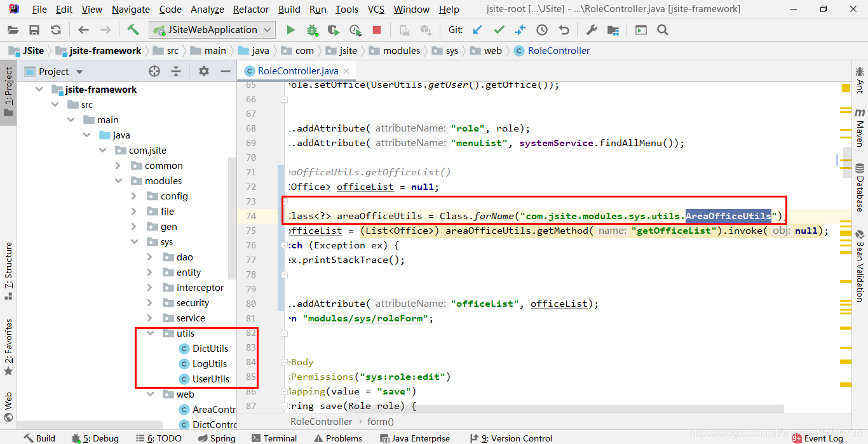Collapse the jsite-framework tree node
868x444 pixels.
[x=40, y=90]
